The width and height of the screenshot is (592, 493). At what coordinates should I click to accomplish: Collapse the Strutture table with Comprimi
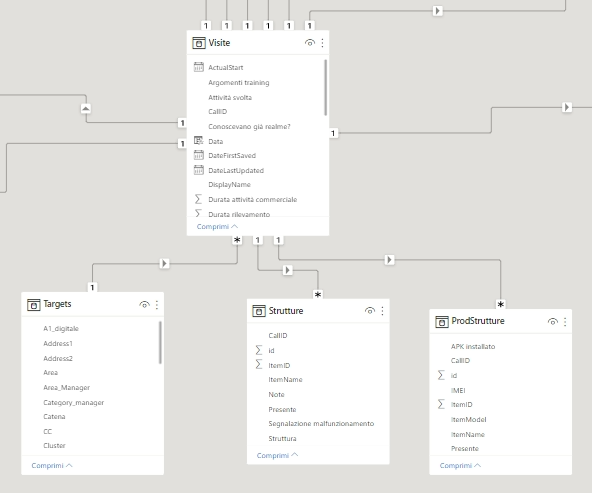tap(278, 455)
